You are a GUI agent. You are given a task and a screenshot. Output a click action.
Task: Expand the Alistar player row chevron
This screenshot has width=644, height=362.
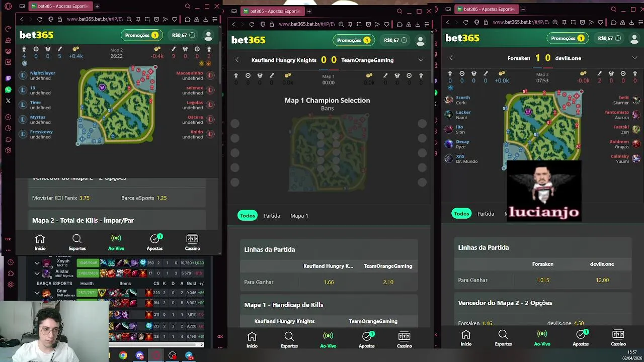37,274
